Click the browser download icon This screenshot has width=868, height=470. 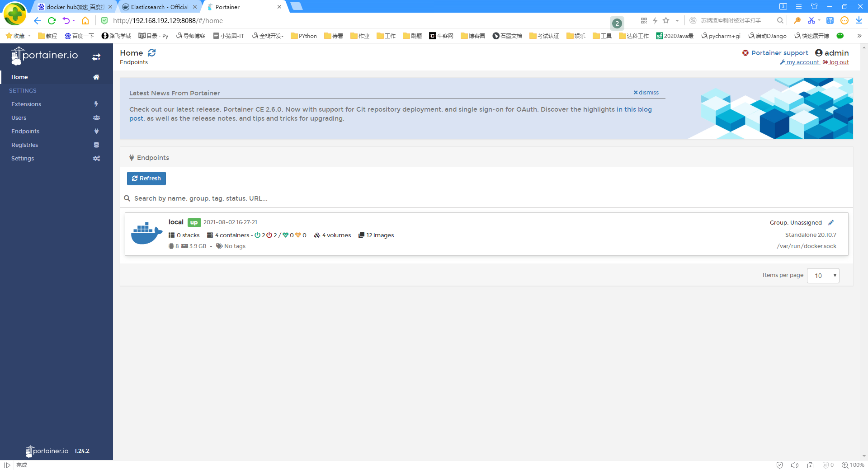pyautogui.click(x=859, y=20)
